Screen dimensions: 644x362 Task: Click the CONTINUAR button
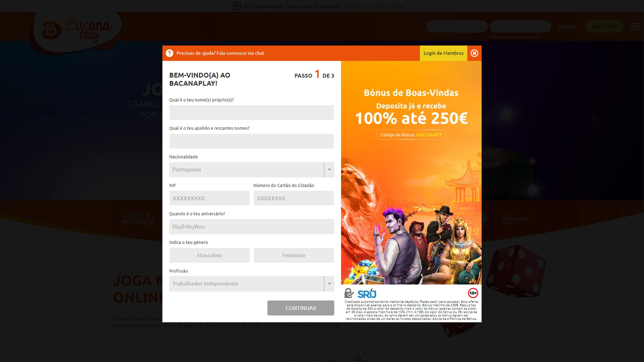301,308
